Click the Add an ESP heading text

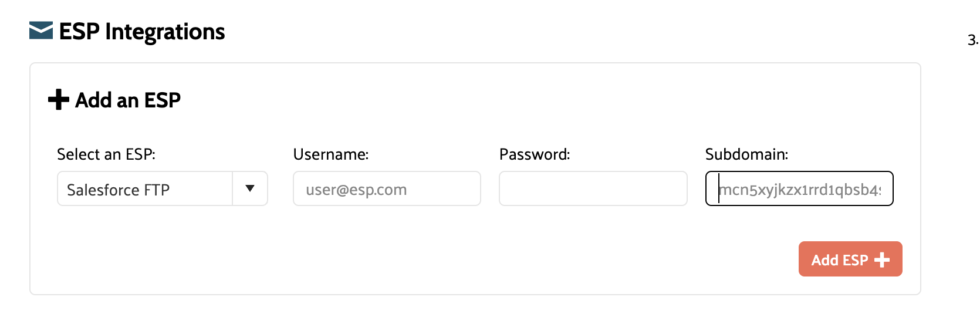point(128,100)
